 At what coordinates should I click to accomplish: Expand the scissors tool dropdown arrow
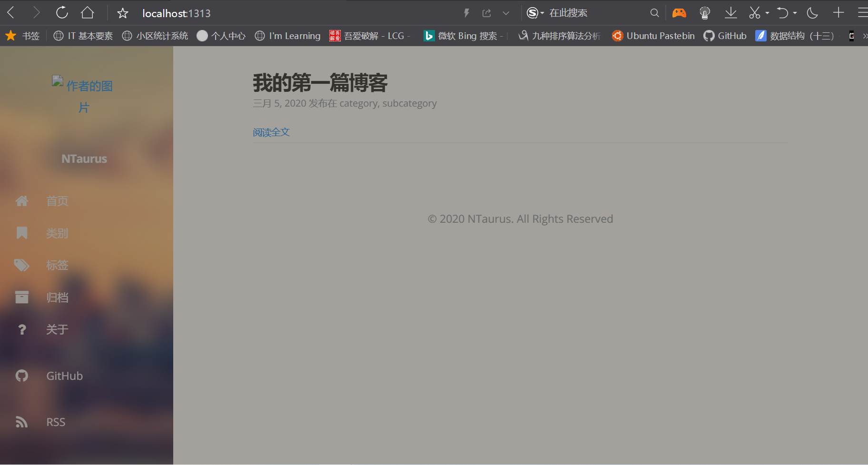tap(767, 13)
